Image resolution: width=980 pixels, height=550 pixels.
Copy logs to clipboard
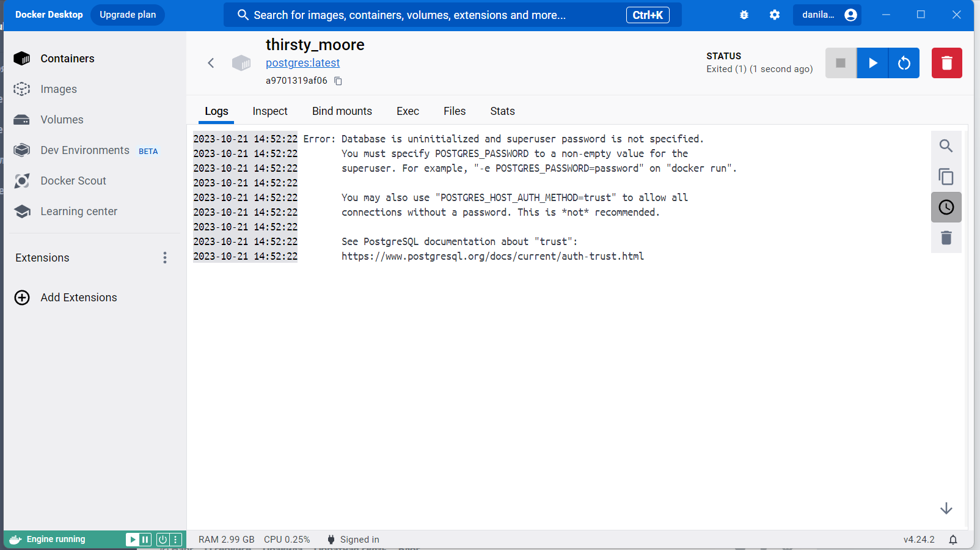point(946,177)
